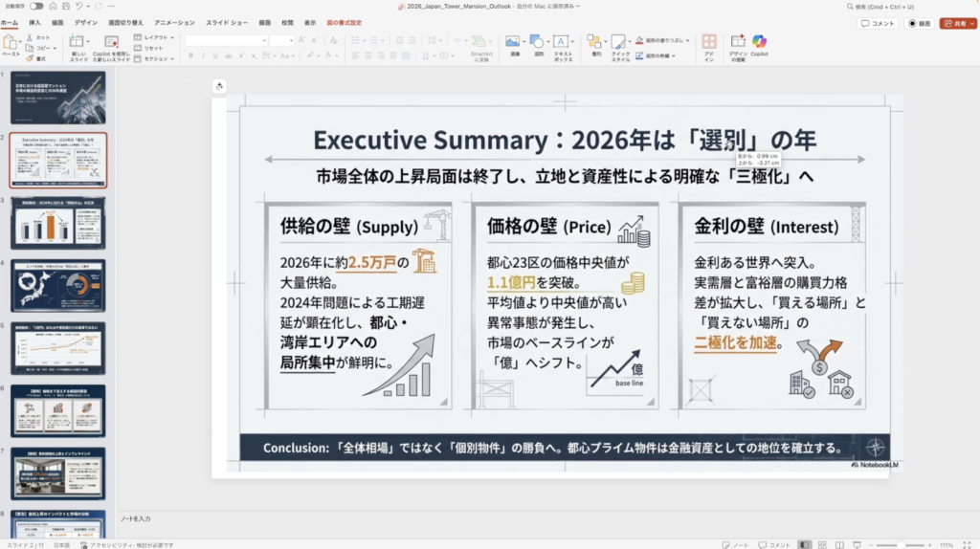Open the font name combo box

click(x=225, y=40)
